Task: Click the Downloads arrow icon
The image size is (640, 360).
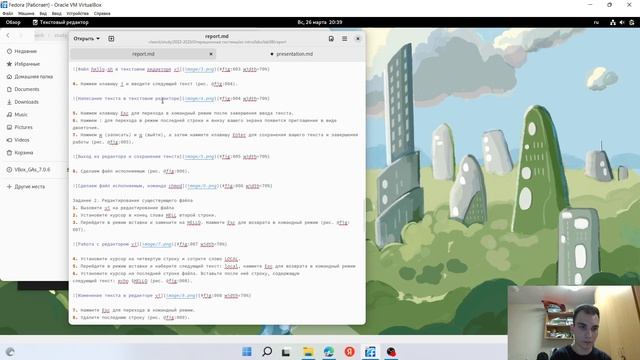Action: click(x=9, y=102)
